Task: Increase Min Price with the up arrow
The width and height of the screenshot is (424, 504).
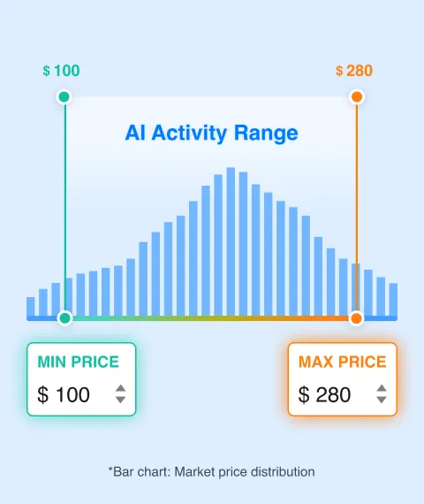Action: click(x=120, y=388)
